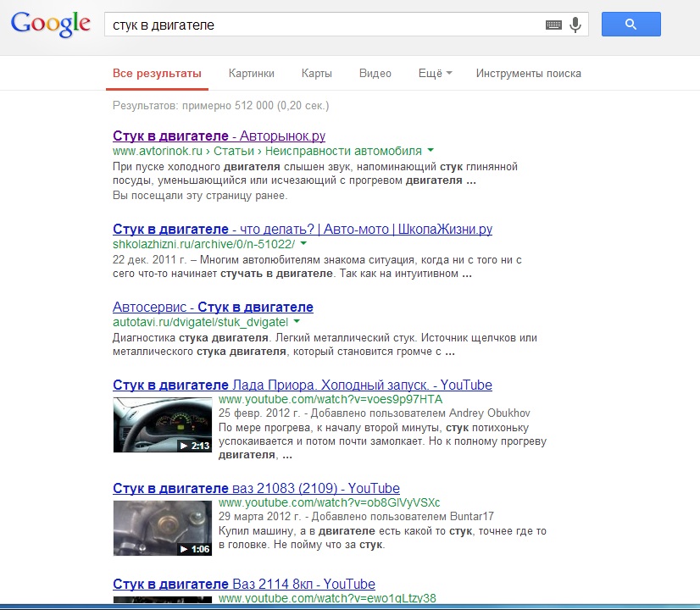Open the on-screen keyboard icon
Viewport: 700px width, 610px height.
click(553, 25)
